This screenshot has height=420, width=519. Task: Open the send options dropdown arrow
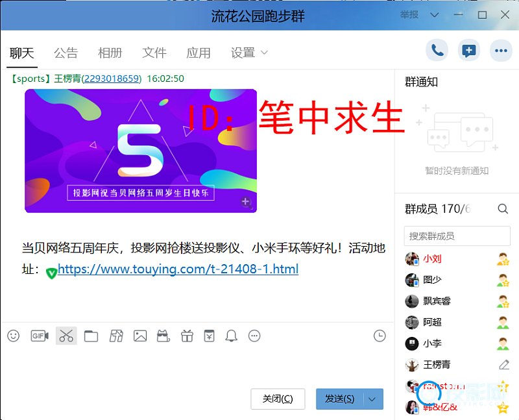point(372,399)
